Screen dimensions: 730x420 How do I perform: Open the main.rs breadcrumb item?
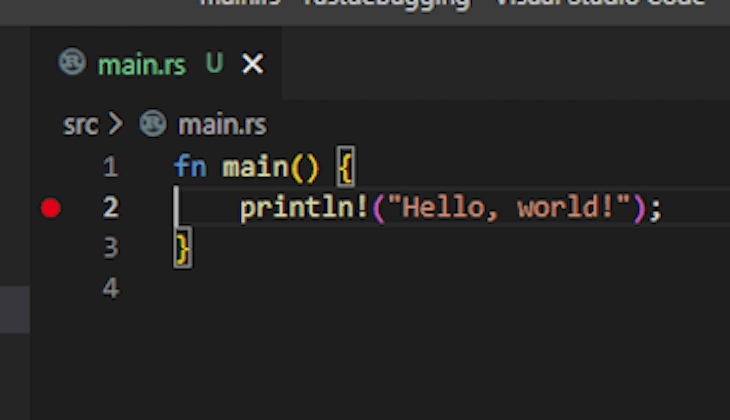[x=222, y=125]
